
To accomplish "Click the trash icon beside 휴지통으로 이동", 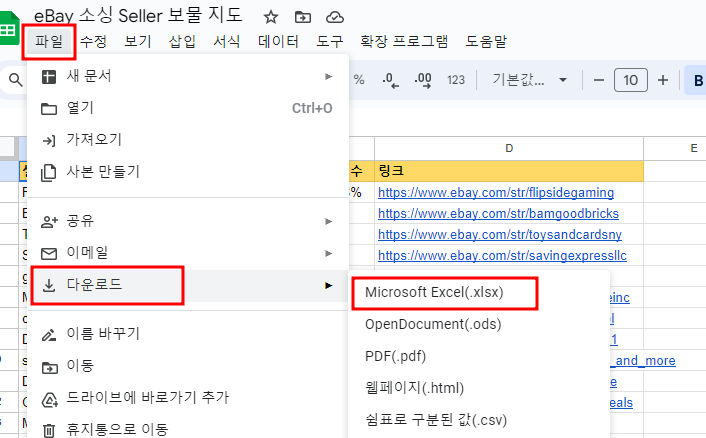I will pyautogui.click(x=49, y=431).
